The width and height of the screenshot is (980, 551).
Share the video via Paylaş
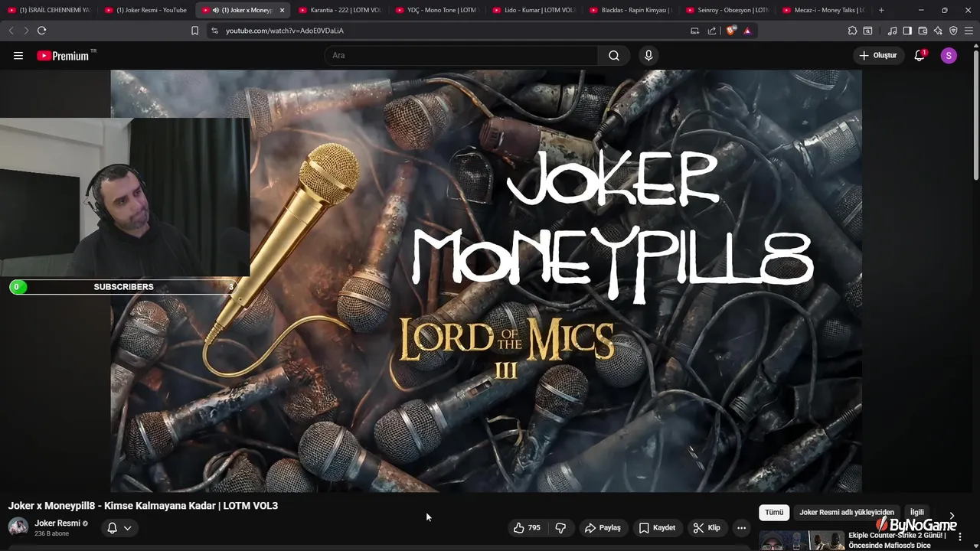point(603,527)
